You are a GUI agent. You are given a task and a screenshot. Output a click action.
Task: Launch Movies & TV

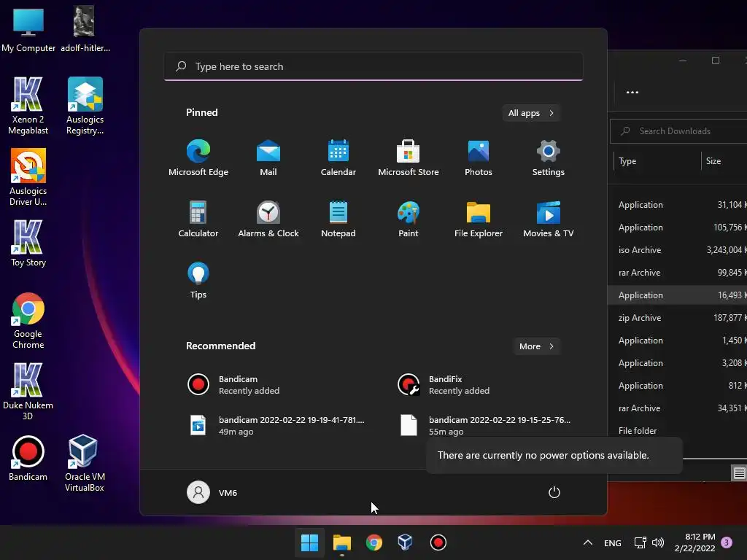549,219
